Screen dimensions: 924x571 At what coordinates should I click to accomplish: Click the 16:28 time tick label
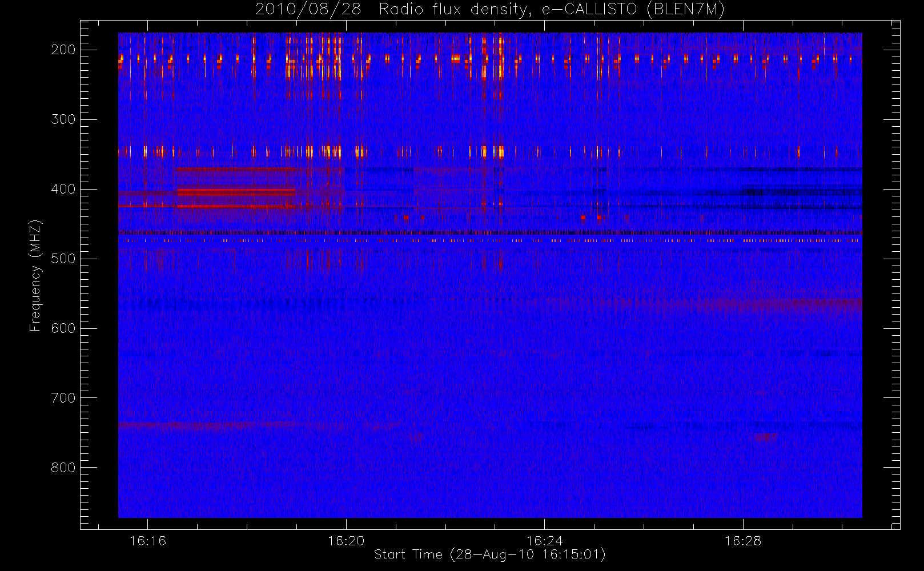[743, 541]
